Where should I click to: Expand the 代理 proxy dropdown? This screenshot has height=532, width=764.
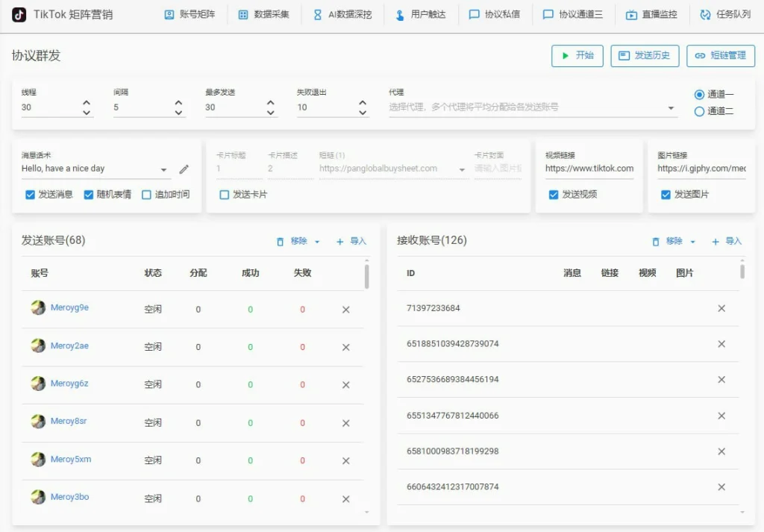(670, 108)
